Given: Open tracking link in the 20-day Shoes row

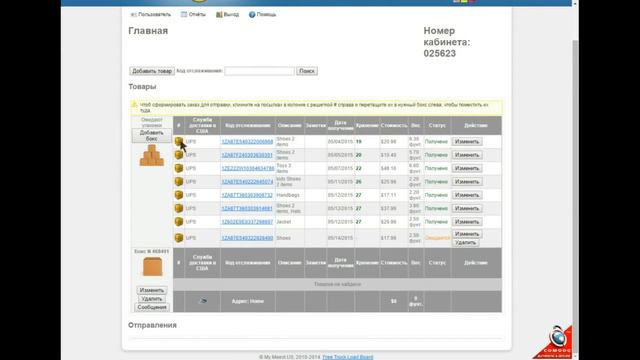Looking at the screenshot, I should click(x=247, y=155).
